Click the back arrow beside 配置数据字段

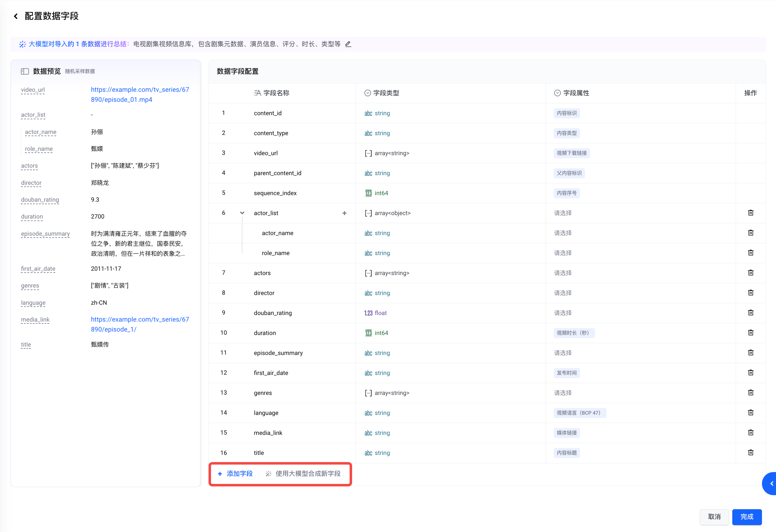(x=16, y=16)
